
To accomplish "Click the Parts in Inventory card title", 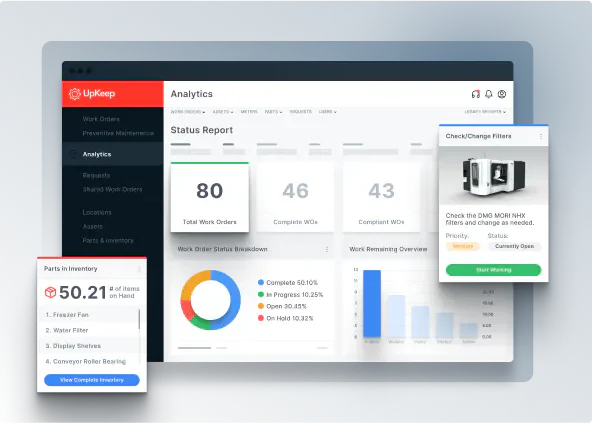I will [x=71, y=269].
